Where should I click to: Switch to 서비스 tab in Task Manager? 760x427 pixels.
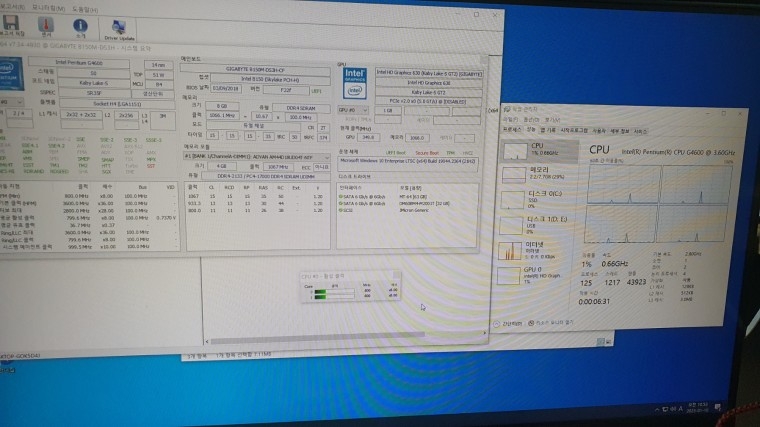640,132
